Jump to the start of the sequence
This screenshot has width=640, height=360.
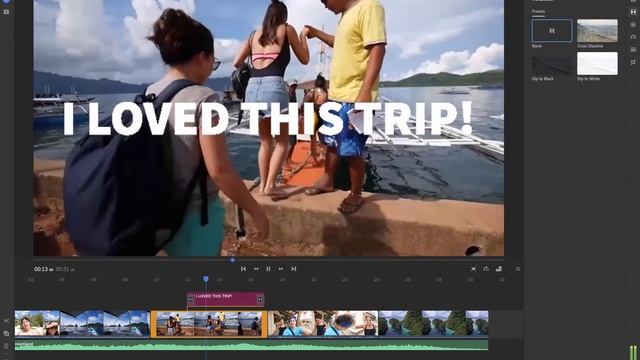click(x=243, y=269)
